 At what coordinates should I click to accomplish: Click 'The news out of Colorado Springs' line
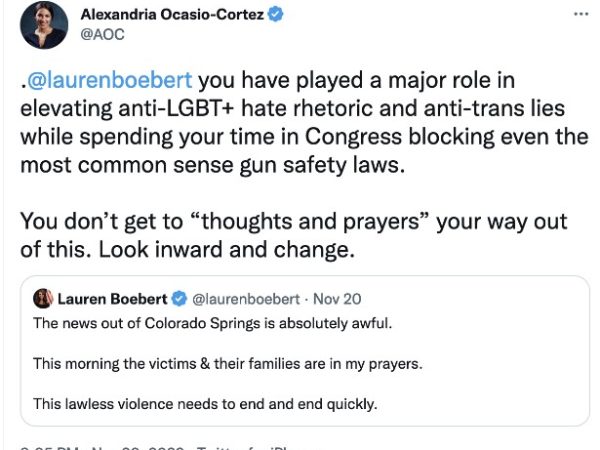[212, 324]
